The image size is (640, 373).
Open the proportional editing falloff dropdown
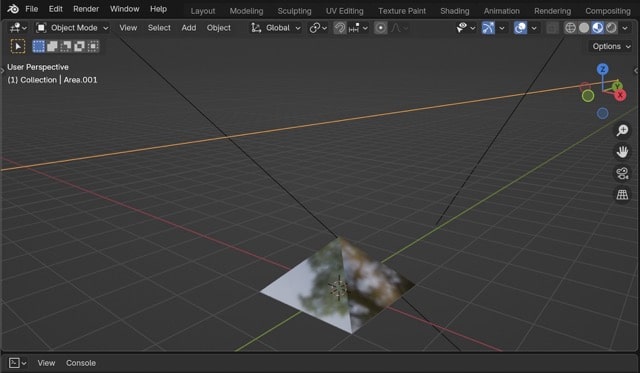tap(399, 28)
